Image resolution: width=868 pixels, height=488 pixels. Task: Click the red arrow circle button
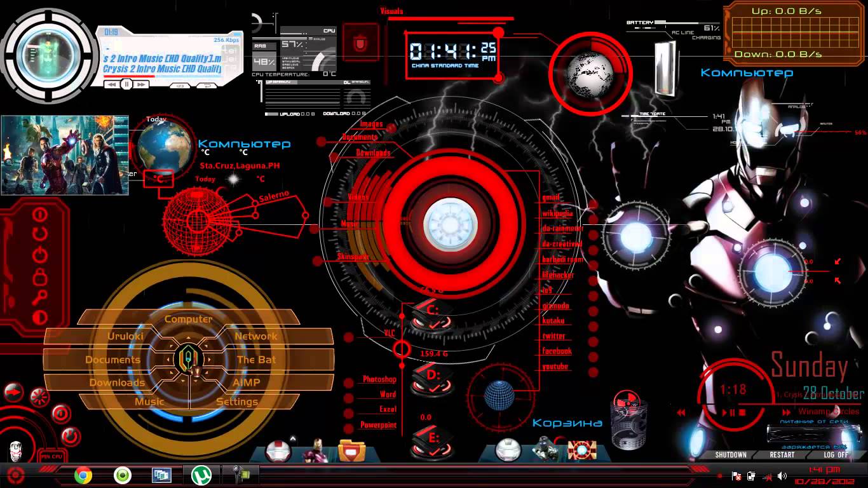(x=13, y=393)
